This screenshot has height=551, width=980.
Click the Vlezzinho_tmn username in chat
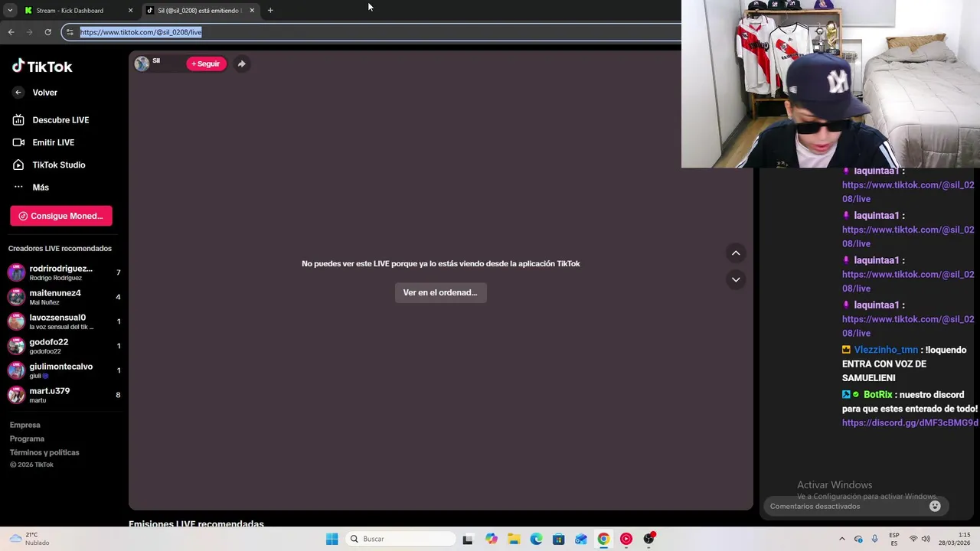coord(886,350)
